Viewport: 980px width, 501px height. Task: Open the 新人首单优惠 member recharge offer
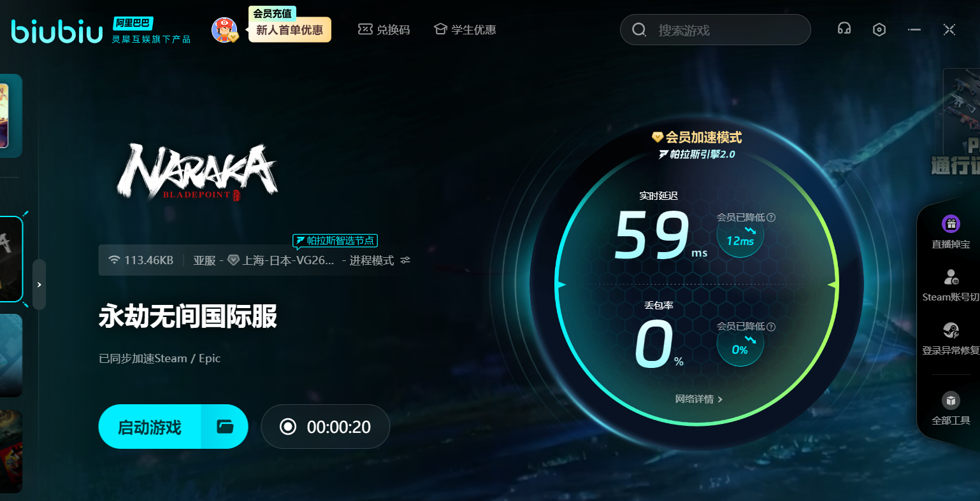[290, 30]
